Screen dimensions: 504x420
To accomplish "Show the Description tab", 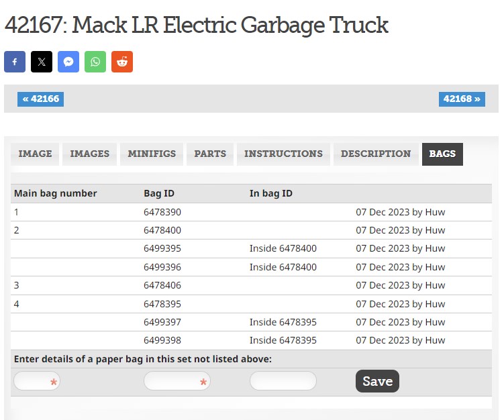I will (375, 154).
